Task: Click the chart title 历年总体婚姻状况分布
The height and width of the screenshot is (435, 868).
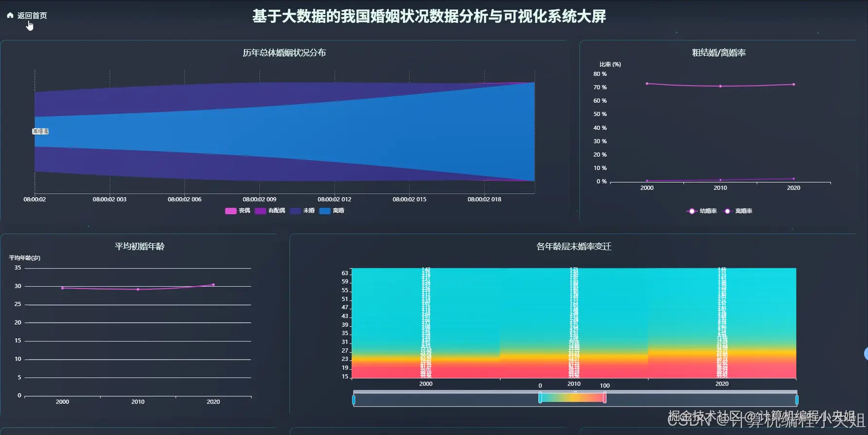Action: pyautogui.click(x=284, y=53)
